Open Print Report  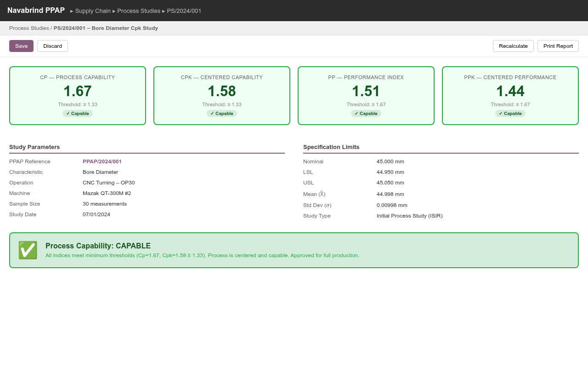(x=558, y=46)
